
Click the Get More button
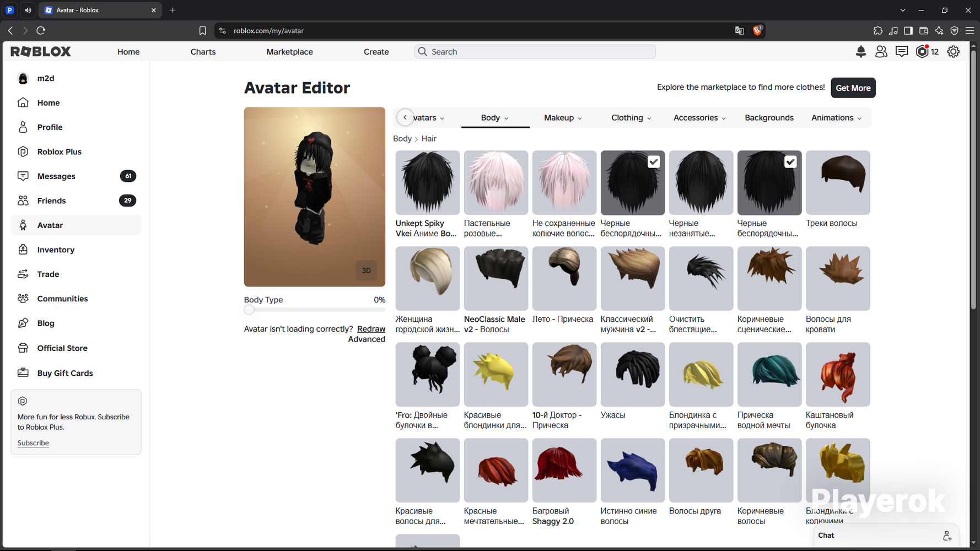853,88
